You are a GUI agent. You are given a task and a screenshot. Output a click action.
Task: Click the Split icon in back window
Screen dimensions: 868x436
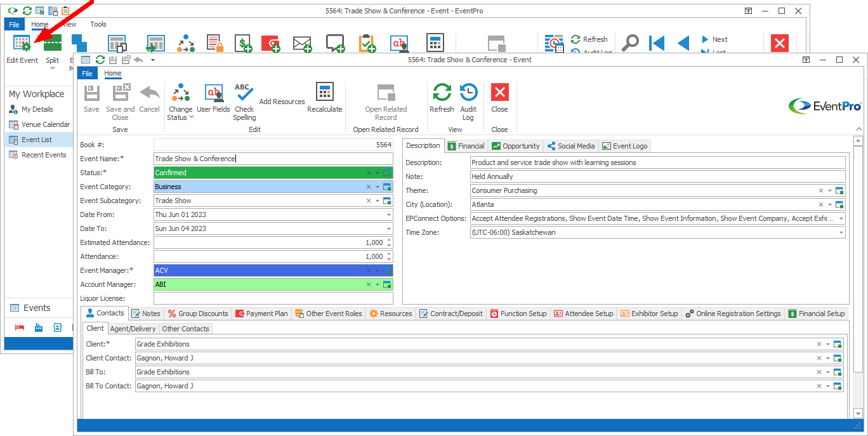click(x=52, y=43)
